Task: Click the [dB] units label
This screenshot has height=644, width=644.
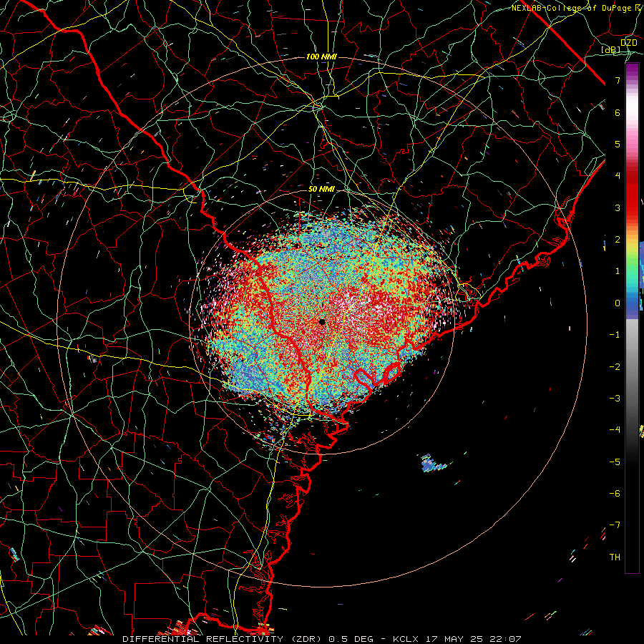Action: pyautogui.click(x=611, y=49)
